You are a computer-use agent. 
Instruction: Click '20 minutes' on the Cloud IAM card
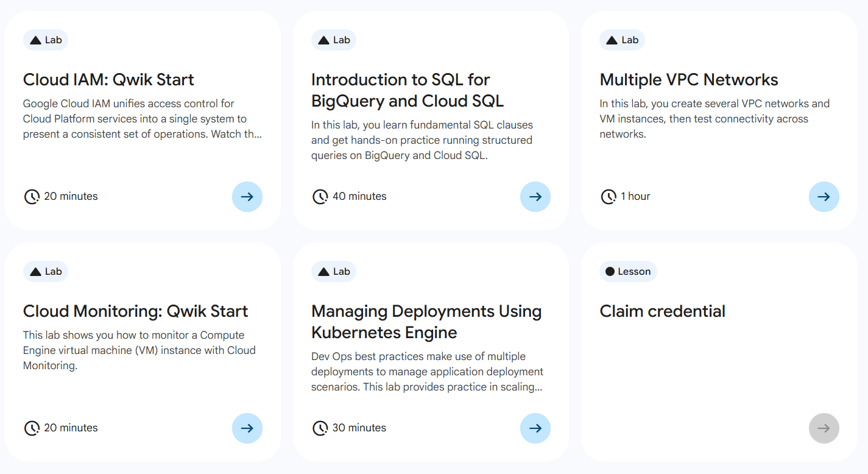pyautogui.click(x=71, y=197)
